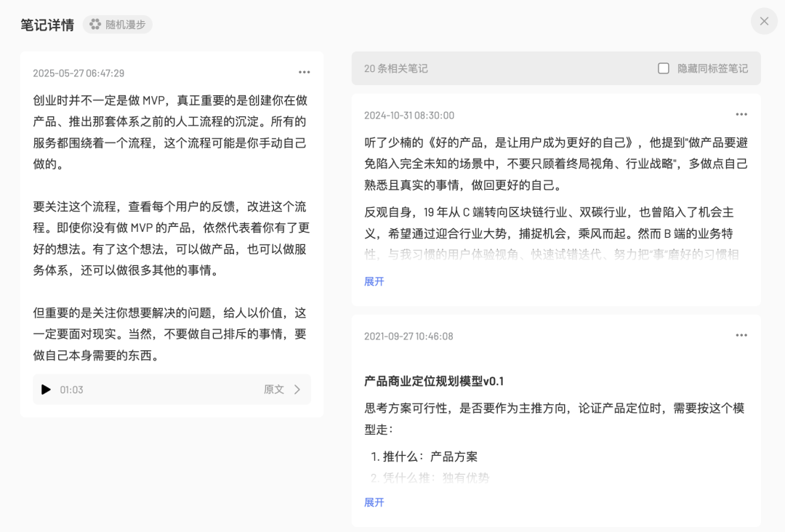The image size is (785, 532).
Task: Expand the 2024-10-31 note with 展开
Action: tap(374, 281)
